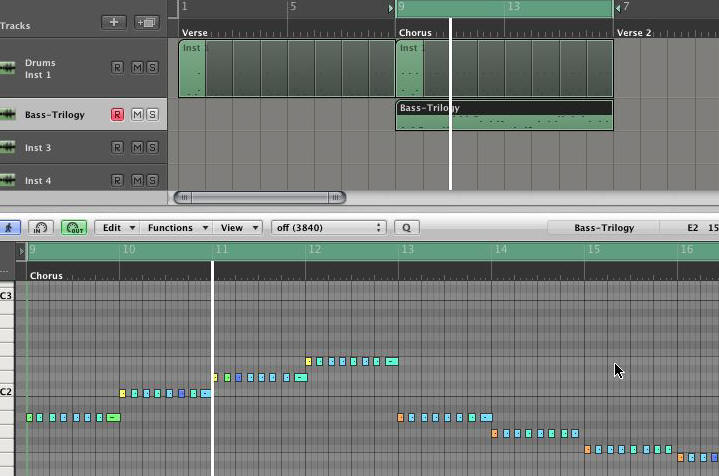
Task: Toggle the green MIDI OUT button
Action: [74, 227]
